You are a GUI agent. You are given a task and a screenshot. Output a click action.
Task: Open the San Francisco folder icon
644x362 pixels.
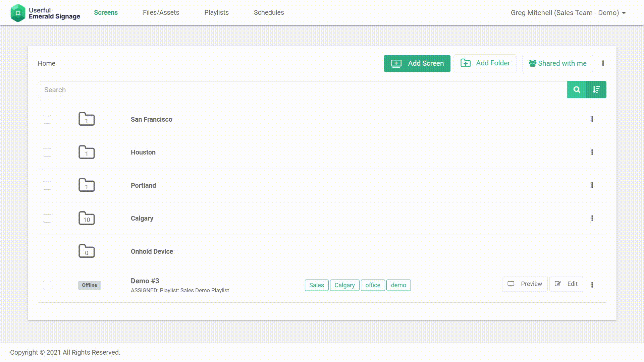coord(87,119)
